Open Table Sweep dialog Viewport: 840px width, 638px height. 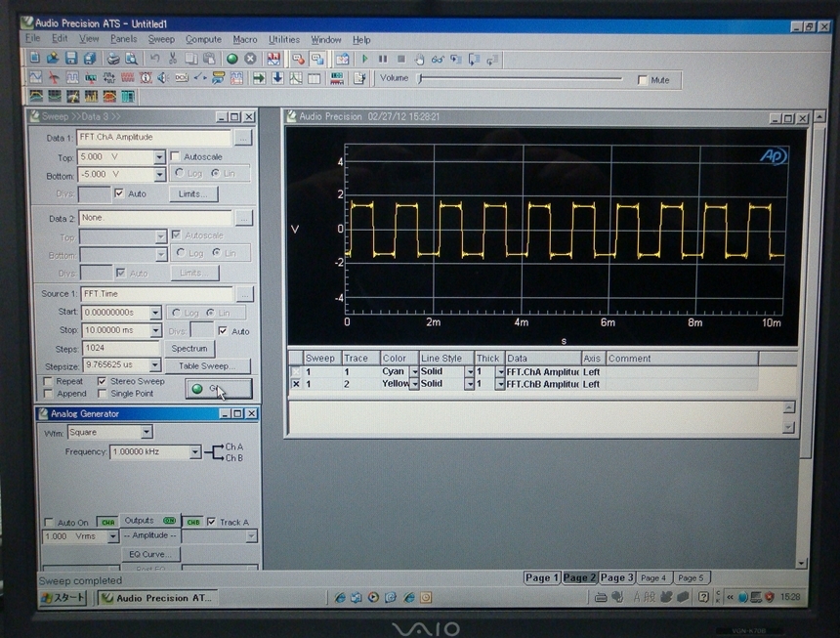click(207, 365)
